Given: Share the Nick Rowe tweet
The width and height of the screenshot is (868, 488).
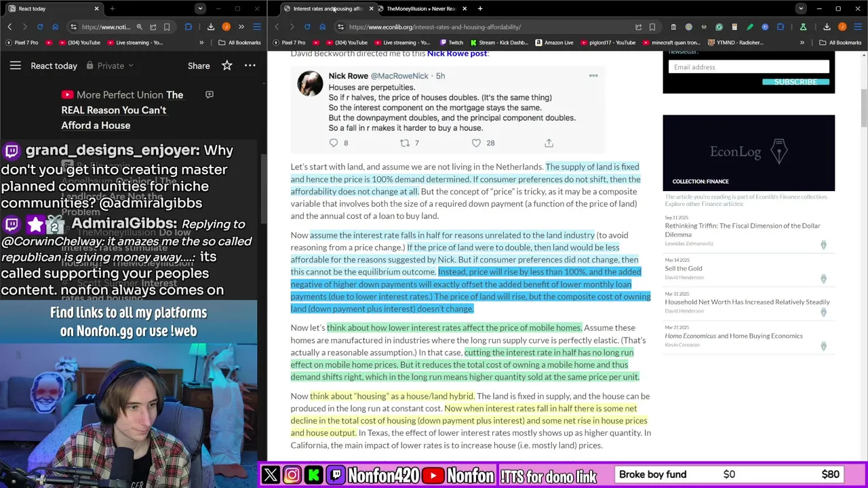Looking at the screenshot, I should 549,143.
